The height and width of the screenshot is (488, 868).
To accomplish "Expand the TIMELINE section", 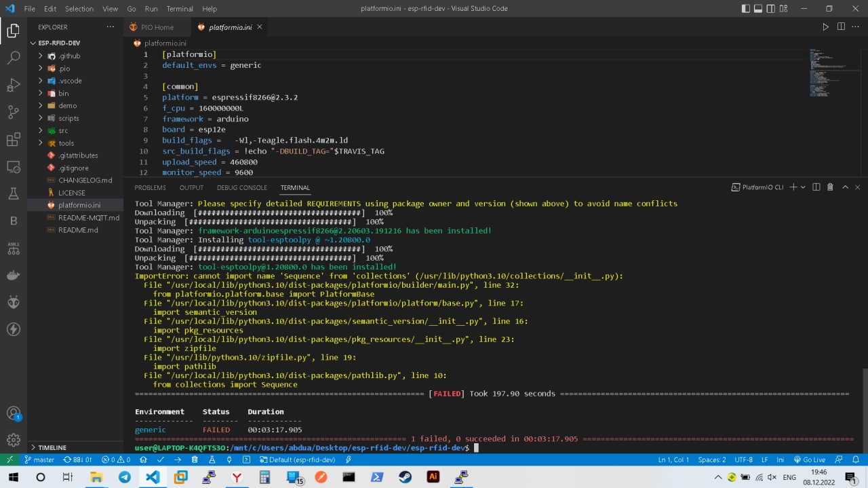I will pos(52,448).
